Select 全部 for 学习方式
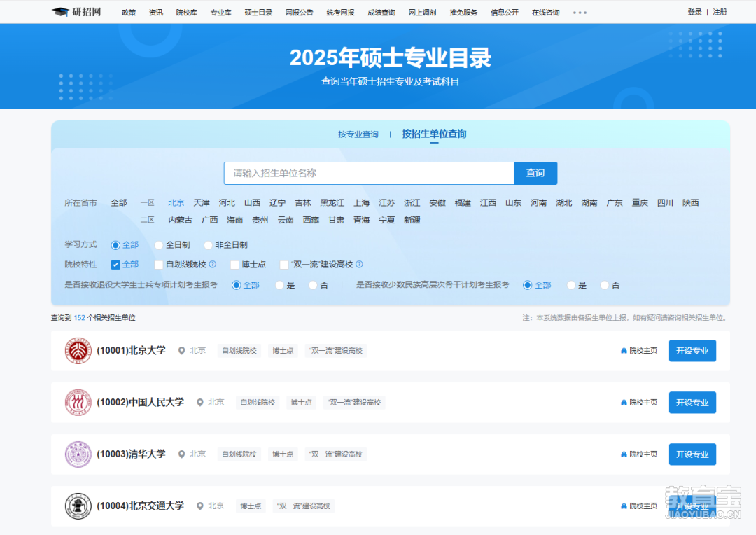756x535 pixels. click(115, 245)
